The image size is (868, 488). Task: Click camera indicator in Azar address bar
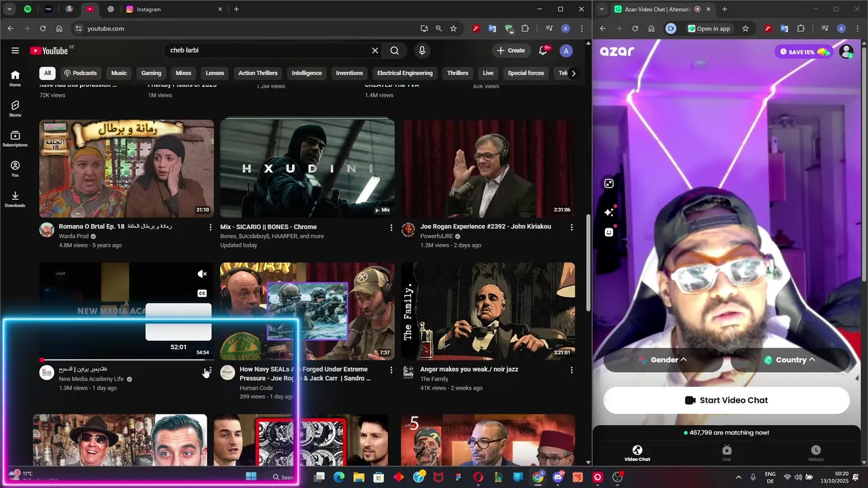(671, 28)
